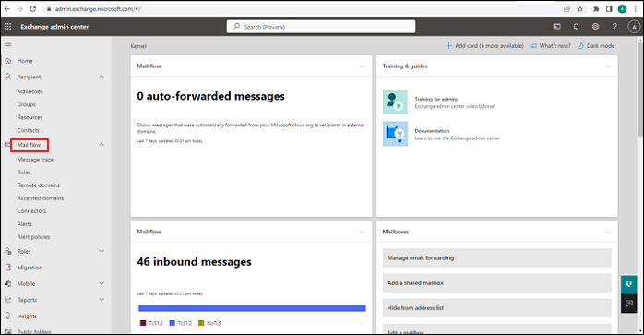Open notifications bell icon
Screen dimensions: 644x335
(x=577, y=27)
